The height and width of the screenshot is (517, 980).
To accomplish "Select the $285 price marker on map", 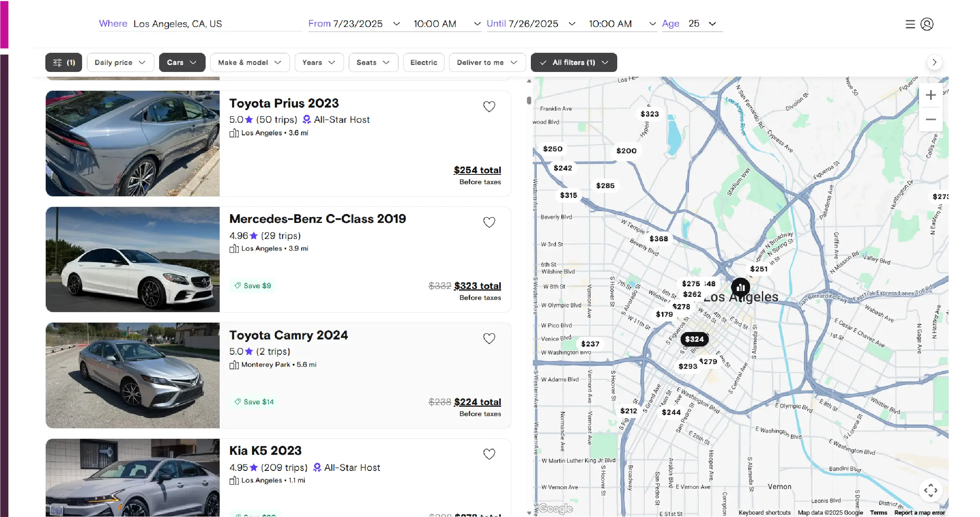I will (605, 186).
